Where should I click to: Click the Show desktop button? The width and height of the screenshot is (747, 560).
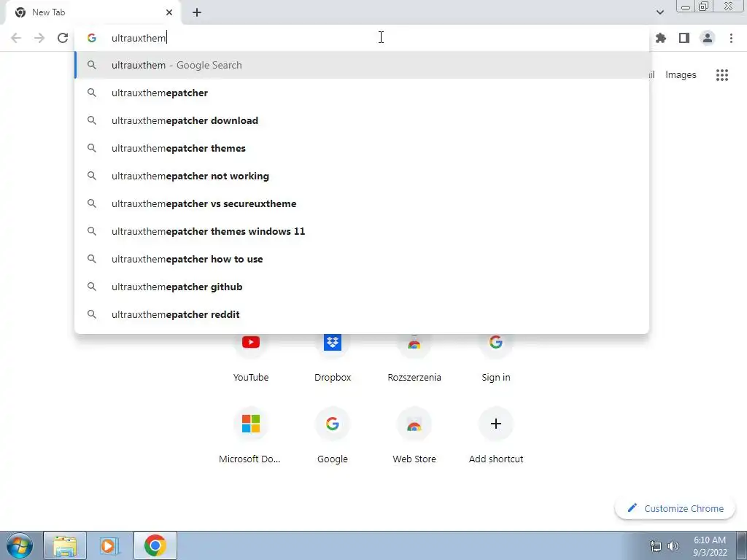click(742, 545)
